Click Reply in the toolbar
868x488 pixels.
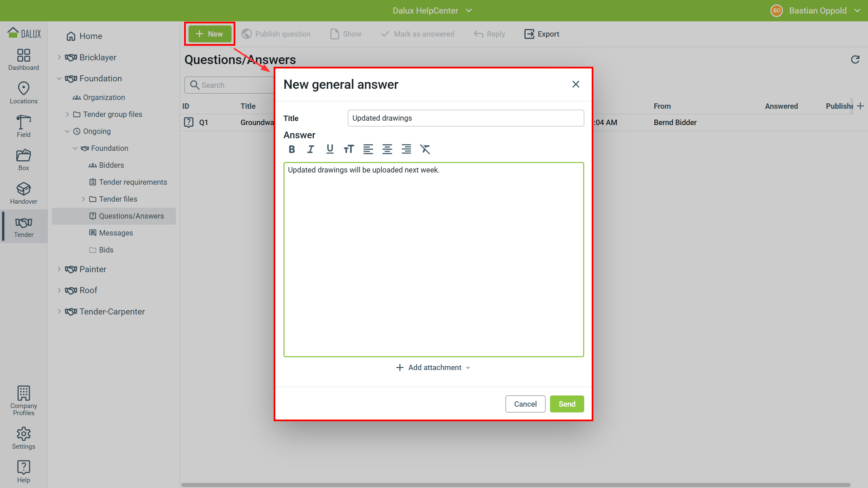point(490,34)
